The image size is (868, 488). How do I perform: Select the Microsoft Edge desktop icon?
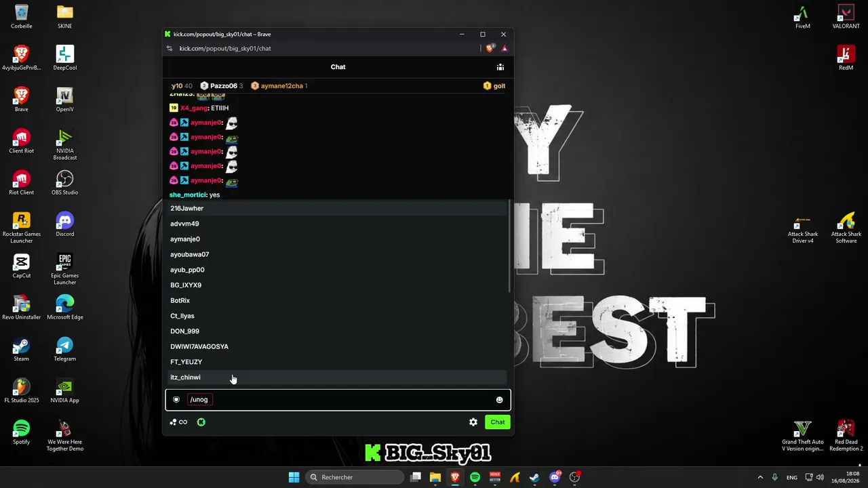point(65,308)
